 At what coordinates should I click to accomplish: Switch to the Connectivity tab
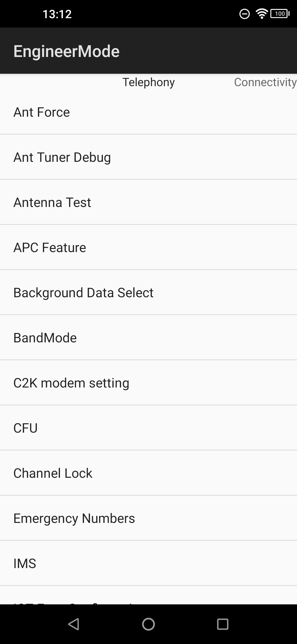click(x=265, y=82)
